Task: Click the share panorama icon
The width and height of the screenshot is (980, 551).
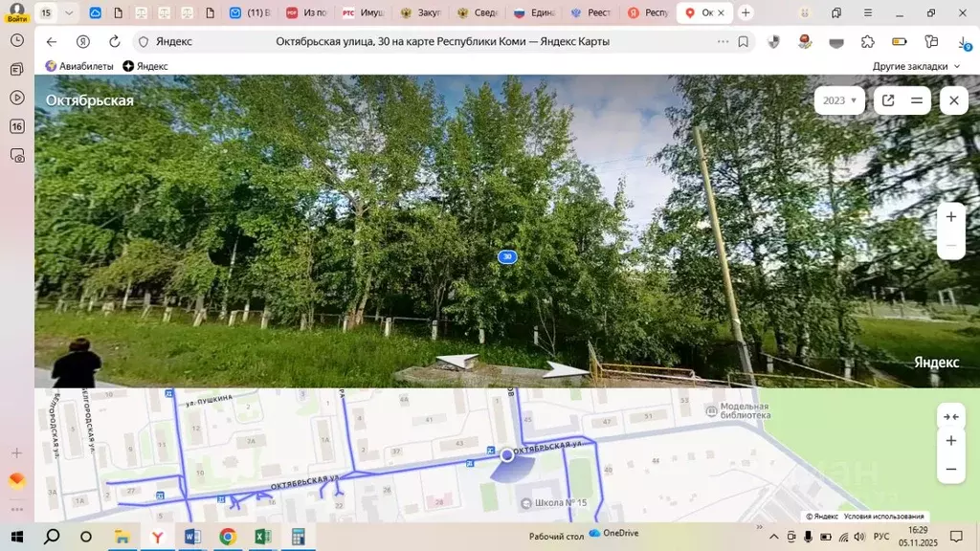Action: tap(888, 100)
